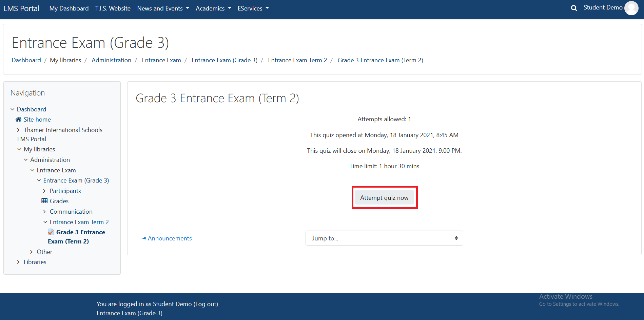
Task: Collapse the Entrance Exam Term 2 chevron
Action: (x=45, y=222)
